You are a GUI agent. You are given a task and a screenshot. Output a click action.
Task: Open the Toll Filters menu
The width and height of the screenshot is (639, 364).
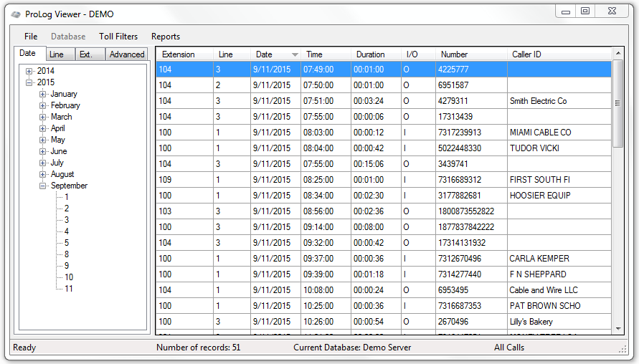click(118, 37)
